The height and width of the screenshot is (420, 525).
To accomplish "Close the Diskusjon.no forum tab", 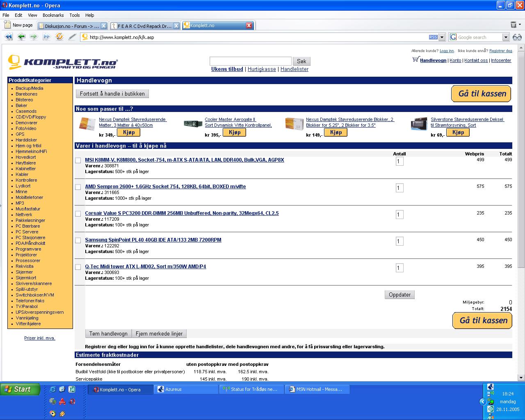I will (104, 26).
